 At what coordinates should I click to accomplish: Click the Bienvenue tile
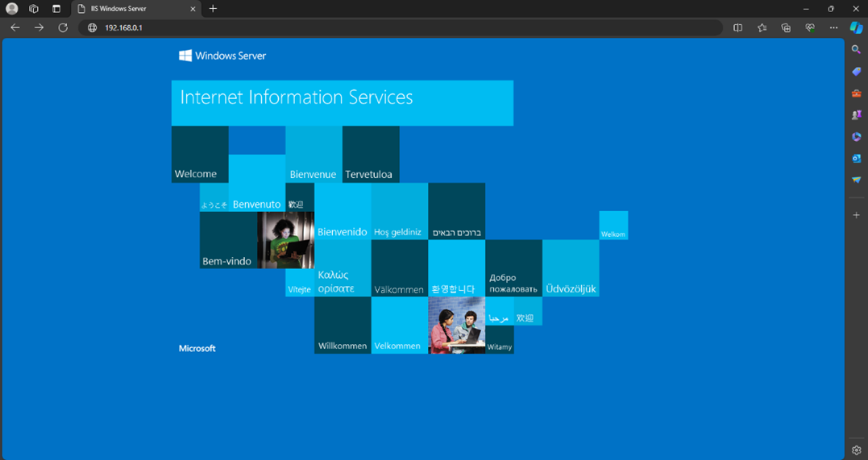314,155
